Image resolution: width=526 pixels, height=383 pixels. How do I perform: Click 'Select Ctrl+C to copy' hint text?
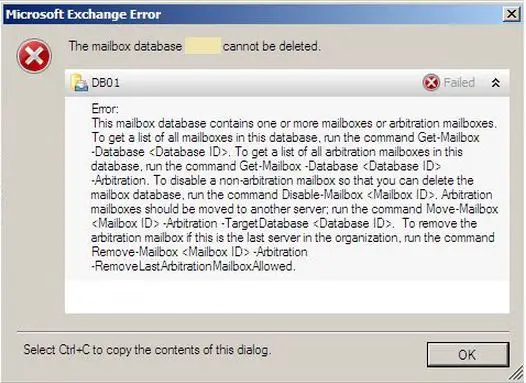147,350
